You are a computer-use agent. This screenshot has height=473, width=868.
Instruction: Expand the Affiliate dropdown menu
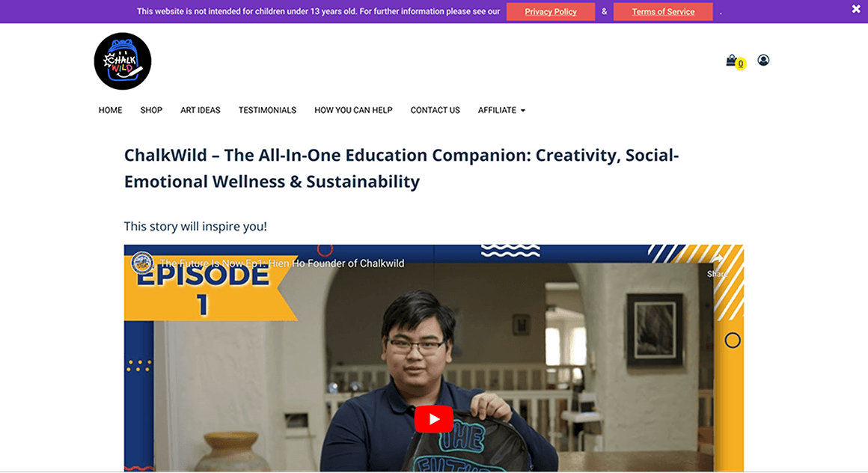tap(501, 110)
